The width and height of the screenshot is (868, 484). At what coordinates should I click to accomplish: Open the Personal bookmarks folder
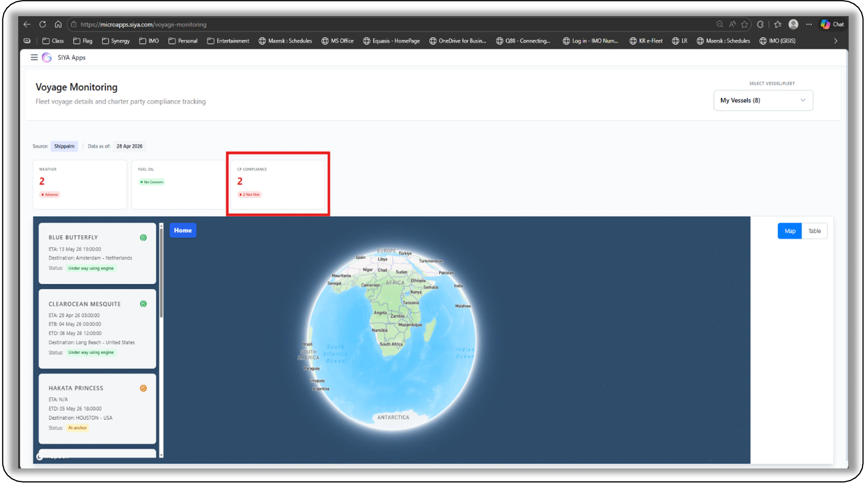(x=183, y=41)
